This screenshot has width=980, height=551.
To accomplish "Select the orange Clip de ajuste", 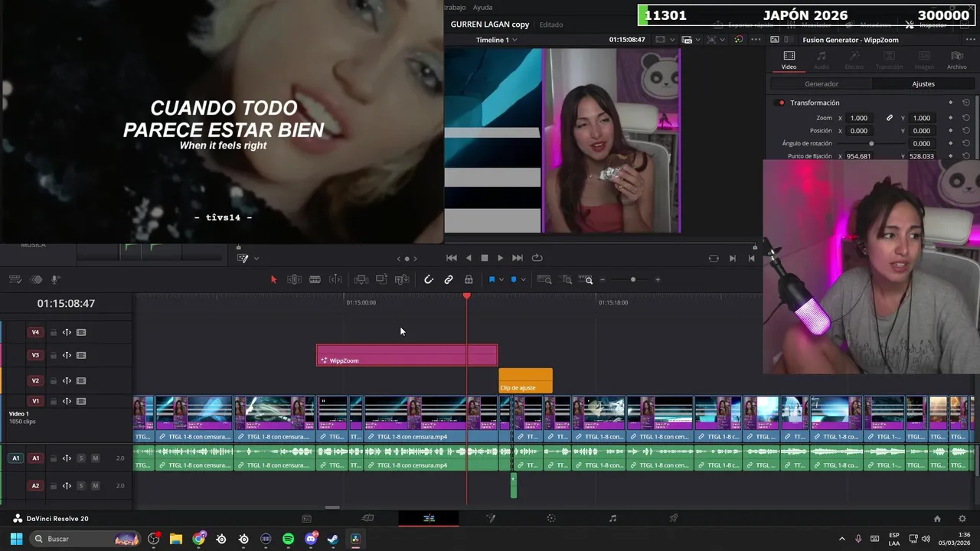I will pos(525,380).
